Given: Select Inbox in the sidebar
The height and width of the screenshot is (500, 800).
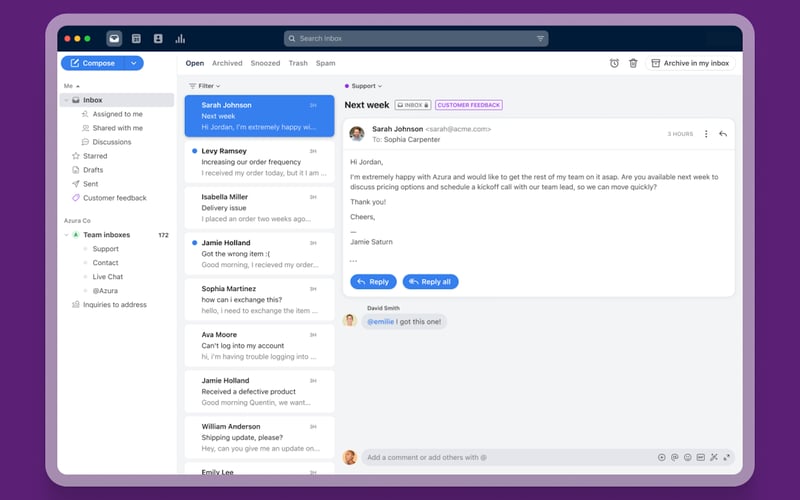Looking at the screenshot, I should 117,100.
